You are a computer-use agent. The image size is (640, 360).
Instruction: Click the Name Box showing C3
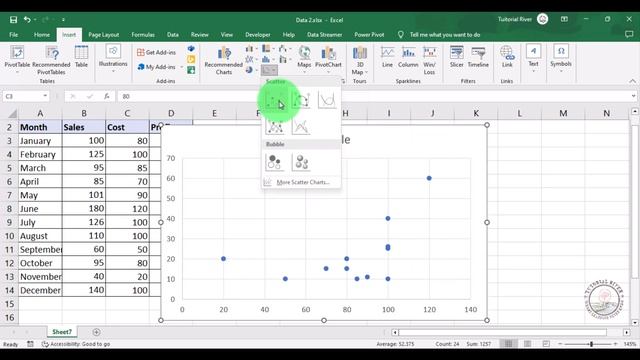pos(22,96)
